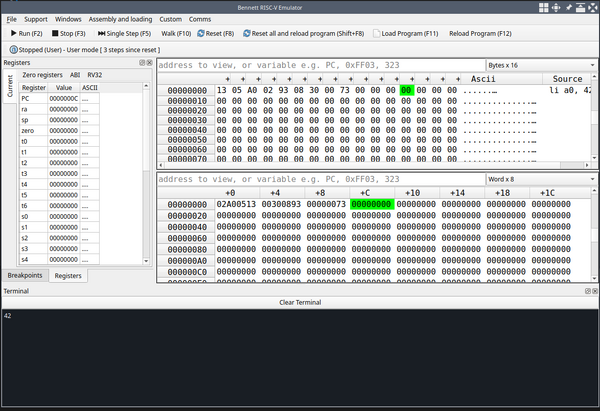Click Walk (F10) in the toolbar
Image resolution: width=600 pixels, height=411 pixels.
pos(175,33)
